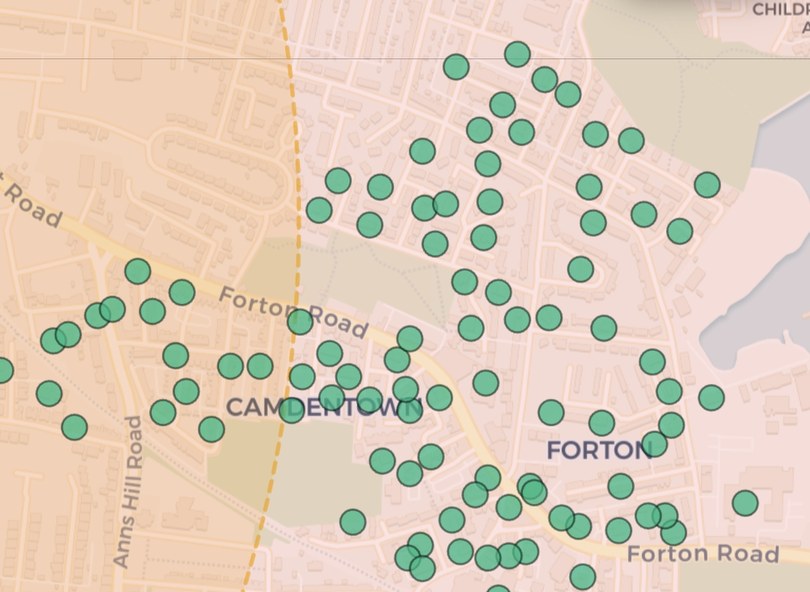The image size is (810, 592).
Task: Click the FORTON district label
Action: click(600, 450)
